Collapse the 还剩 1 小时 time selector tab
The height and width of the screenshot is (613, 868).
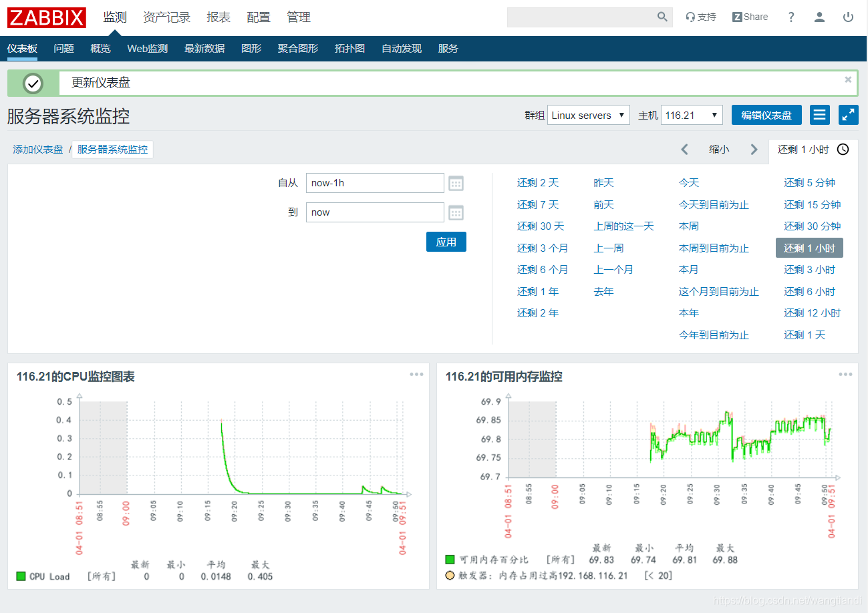[813, 150]
